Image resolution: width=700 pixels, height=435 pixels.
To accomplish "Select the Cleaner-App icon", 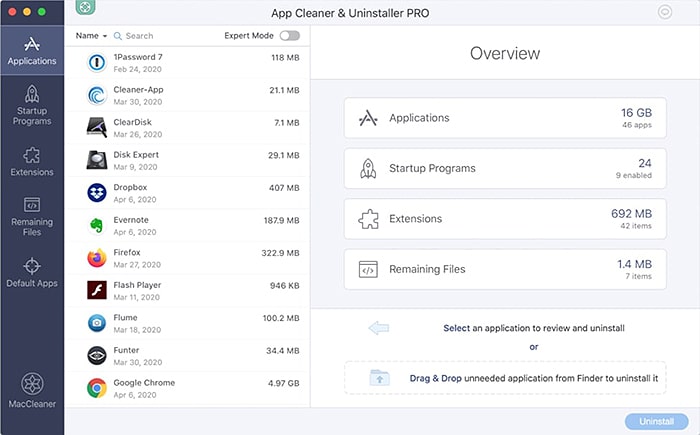I will click(x=97, y=95).
